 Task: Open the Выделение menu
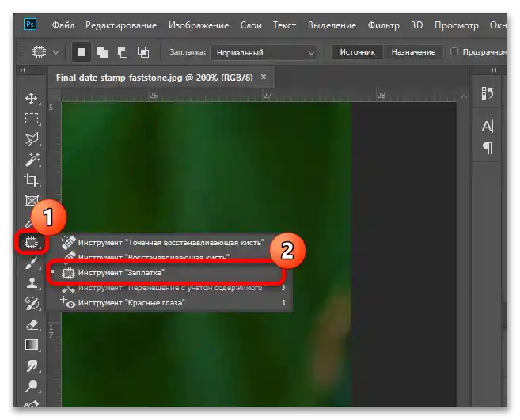[332, 25]
